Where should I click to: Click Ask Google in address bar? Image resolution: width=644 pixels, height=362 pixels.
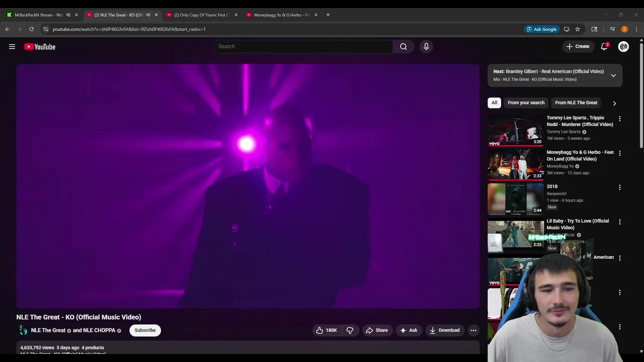tap(541, 29)
